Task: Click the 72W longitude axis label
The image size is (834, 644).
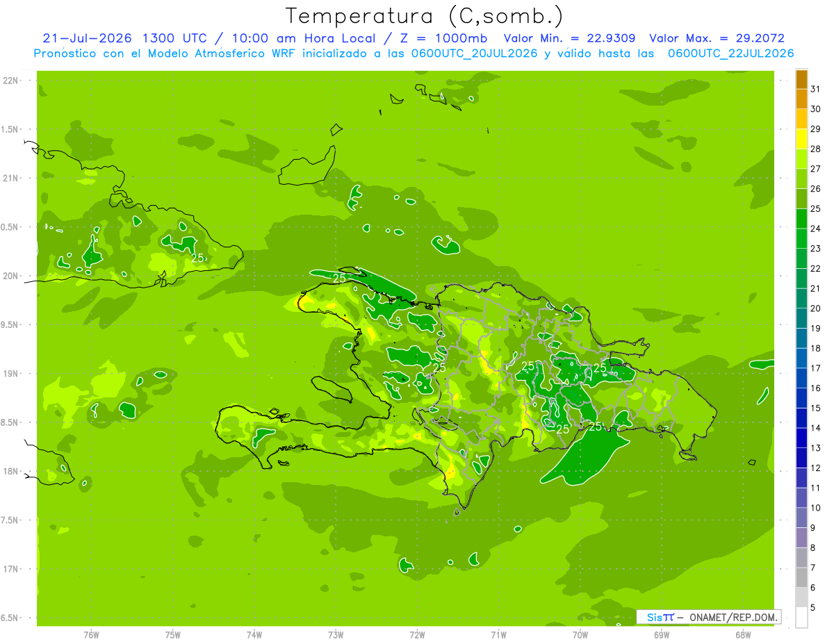Action: click(x=417, y=634)
